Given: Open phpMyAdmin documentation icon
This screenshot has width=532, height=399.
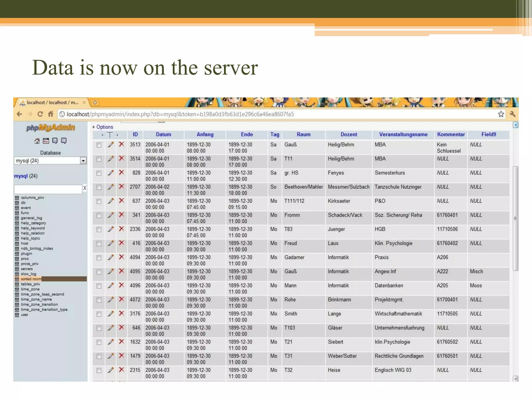Looking at the screenshot, I should pos(55,141).
